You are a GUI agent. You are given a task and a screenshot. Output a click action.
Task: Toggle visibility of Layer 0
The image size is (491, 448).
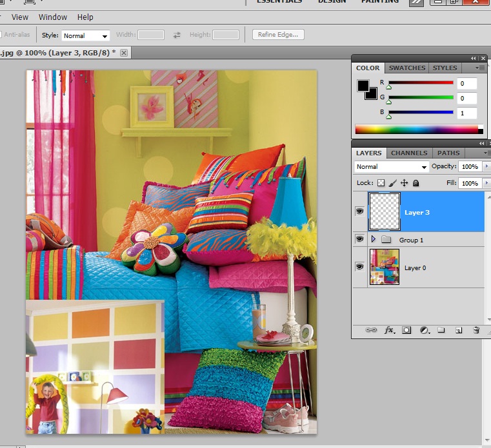click(x=359, y=267)
